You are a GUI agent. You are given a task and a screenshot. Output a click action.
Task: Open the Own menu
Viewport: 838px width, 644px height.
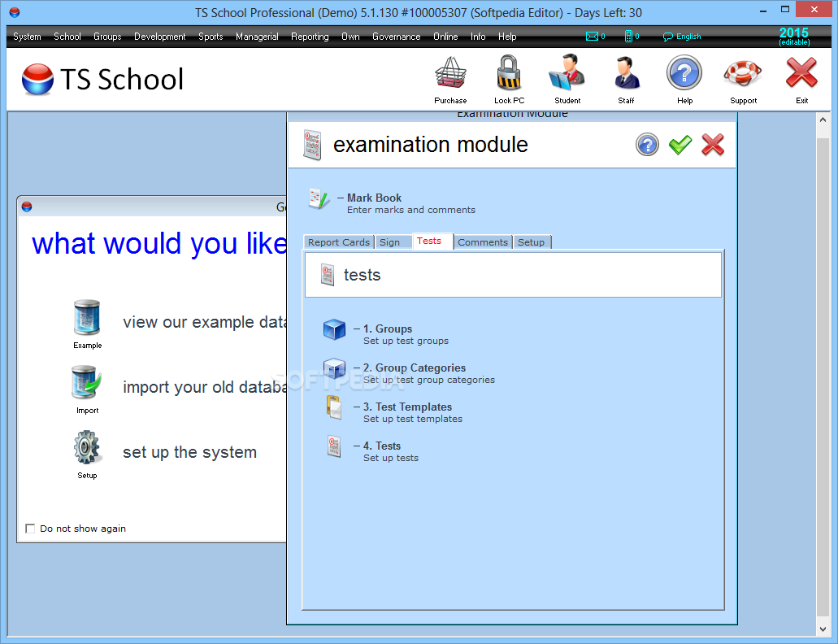350,37
